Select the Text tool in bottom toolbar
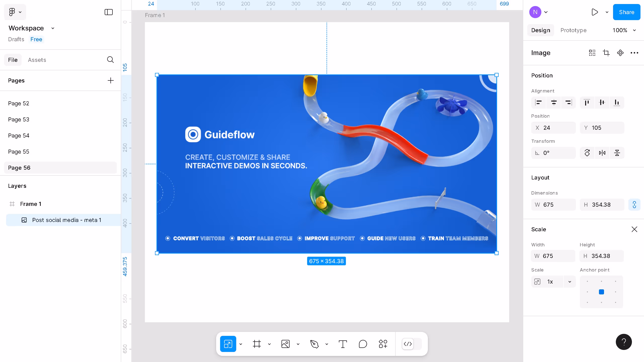The height and width of the screenshot is (362, 644). [x=343, y=344]
